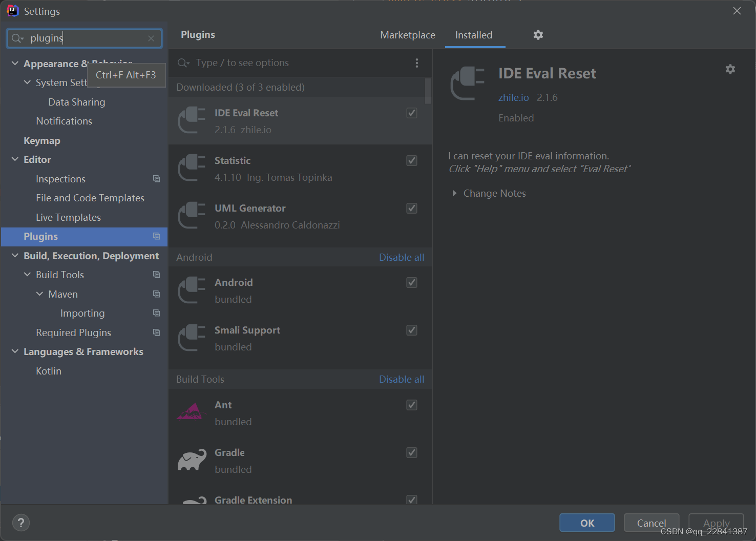Viewport: 756px width, 541px height.
Task: Clear the settings search field with X
Action: point(151,38)
